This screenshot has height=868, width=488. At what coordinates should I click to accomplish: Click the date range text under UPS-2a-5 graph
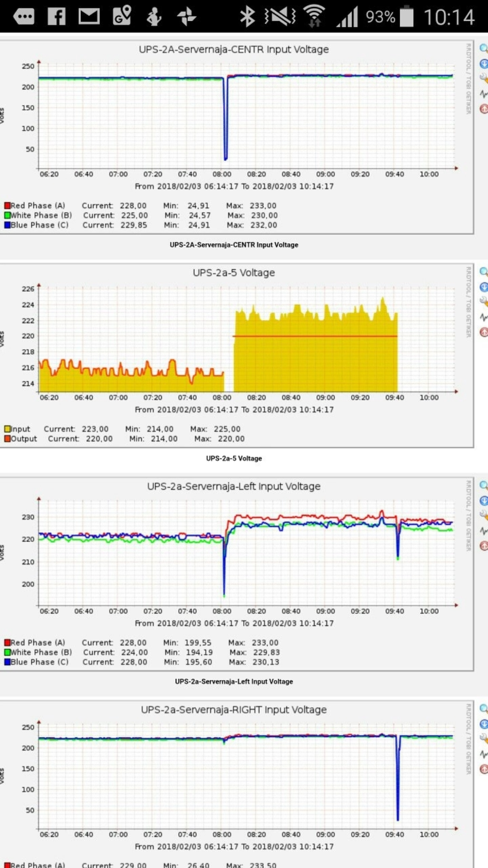234,410
